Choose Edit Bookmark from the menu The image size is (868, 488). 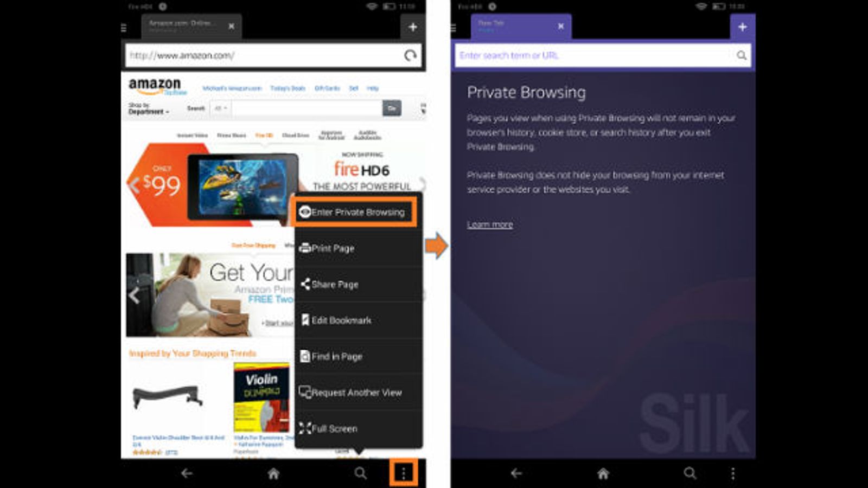358,320
